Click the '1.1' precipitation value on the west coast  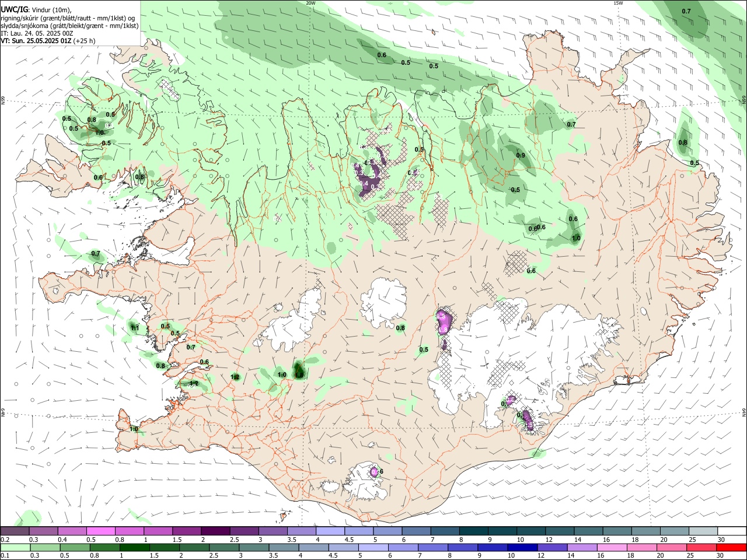135,328
